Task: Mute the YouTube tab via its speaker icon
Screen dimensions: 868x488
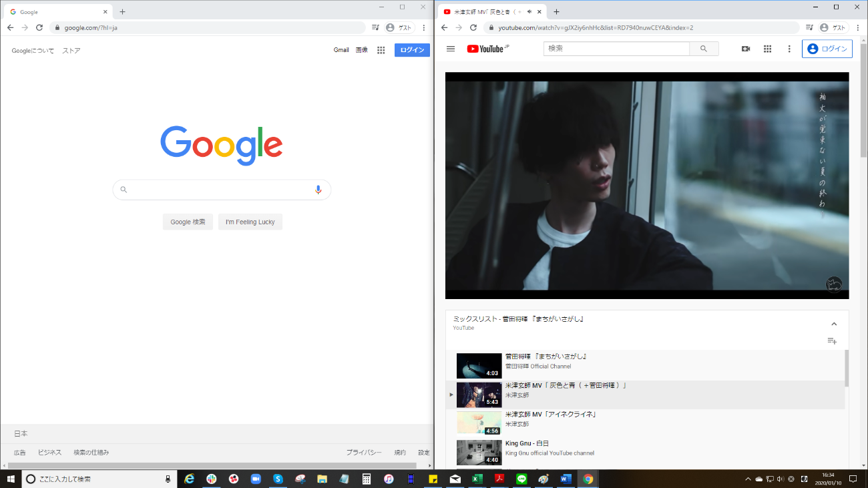Action: click(x=529, y=11)
